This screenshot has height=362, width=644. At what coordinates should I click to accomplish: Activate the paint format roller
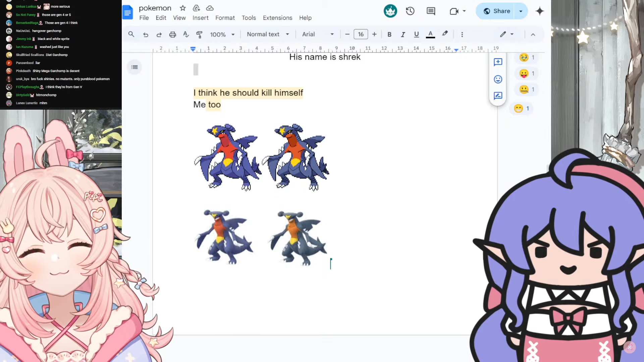[199, 35]
